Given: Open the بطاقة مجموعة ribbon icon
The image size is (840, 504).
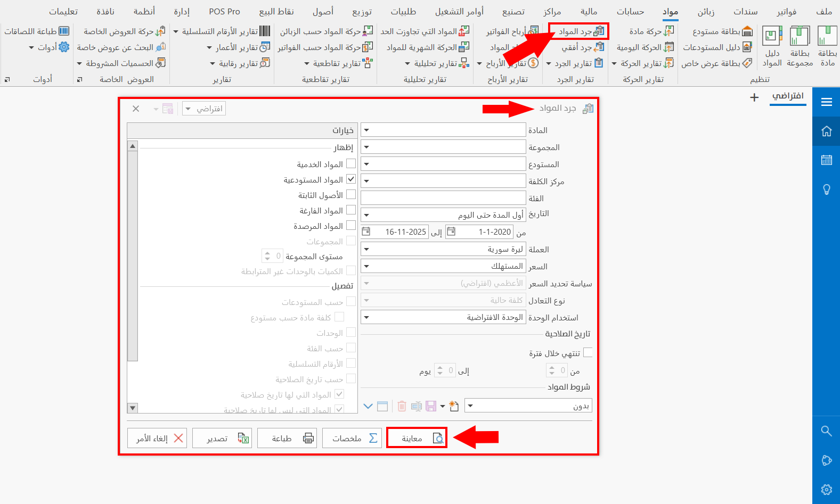Looking at the screenshot, I should coord(800,47).
